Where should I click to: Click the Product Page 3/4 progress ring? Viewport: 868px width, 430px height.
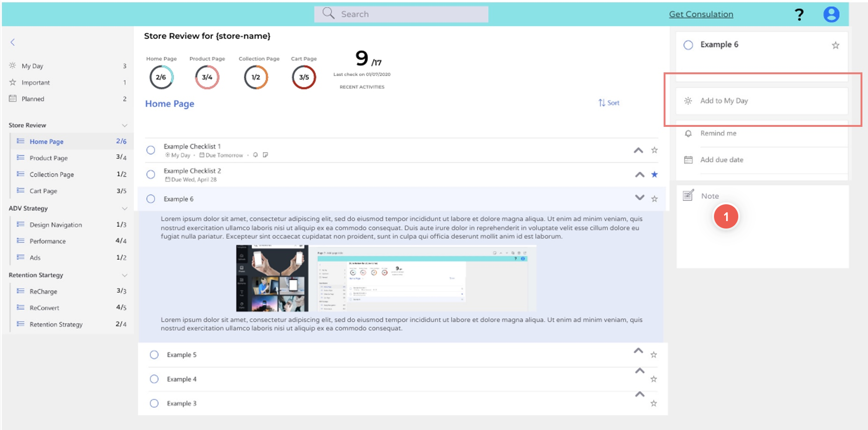[x=207, y=77]
